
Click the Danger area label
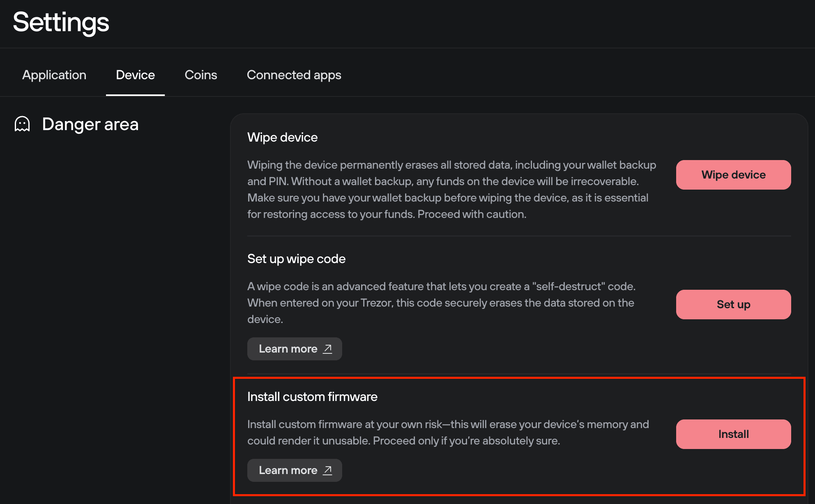pos(90,124)
